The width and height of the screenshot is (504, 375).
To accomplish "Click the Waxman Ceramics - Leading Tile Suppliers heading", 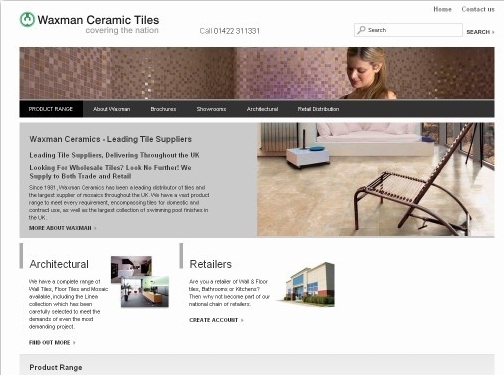I will (x=110, y=139).
